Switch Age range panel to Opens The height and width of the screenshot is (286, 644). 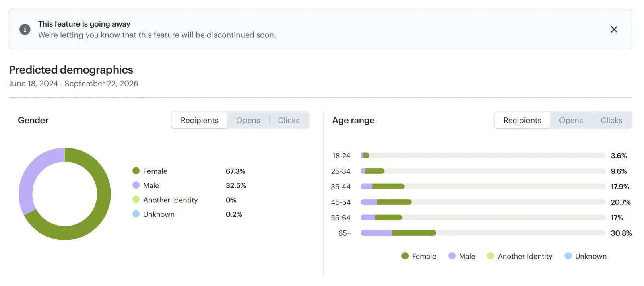tap(571, 120)
